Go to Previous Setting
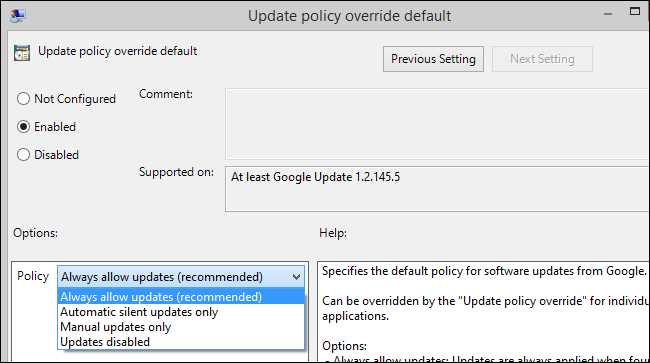This screenshot has width=650, height=363. pyautogui.click(x=433, y=59)
